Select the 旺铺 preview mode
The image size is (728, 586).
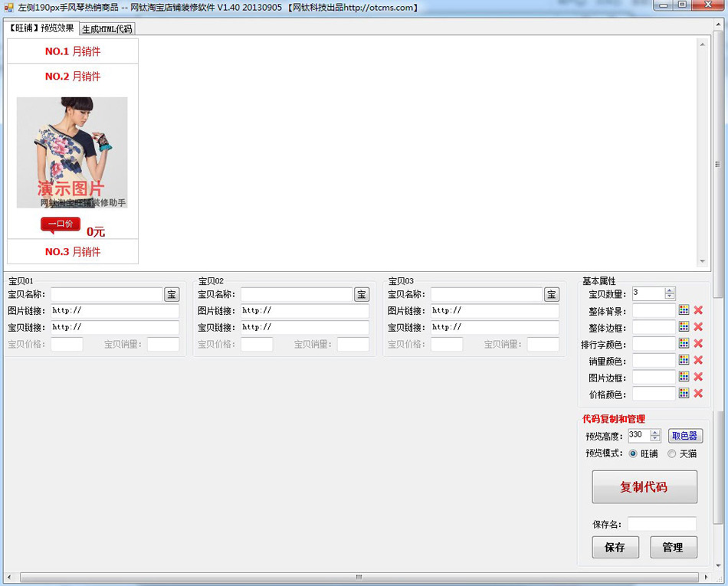(x=633, y=453)
